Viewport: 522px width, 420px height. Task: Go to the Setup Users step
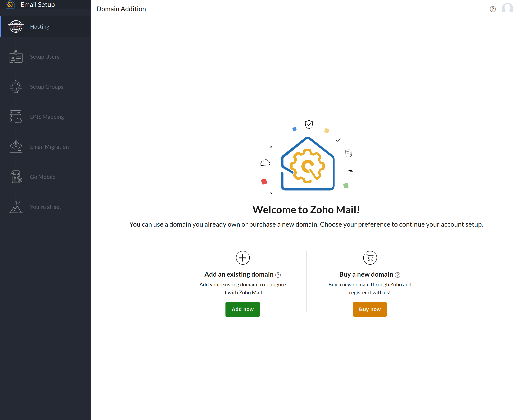[45, 57]
